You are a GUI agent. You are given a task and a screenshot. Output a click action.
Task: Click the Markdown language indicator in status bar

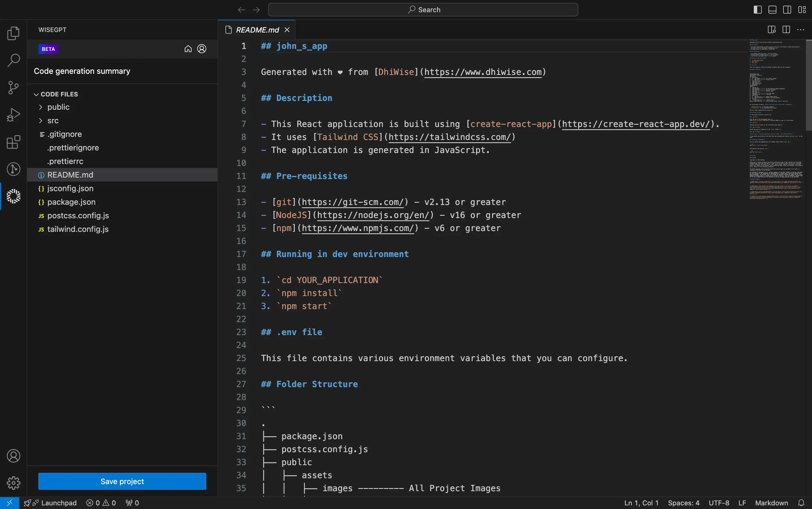772,502
